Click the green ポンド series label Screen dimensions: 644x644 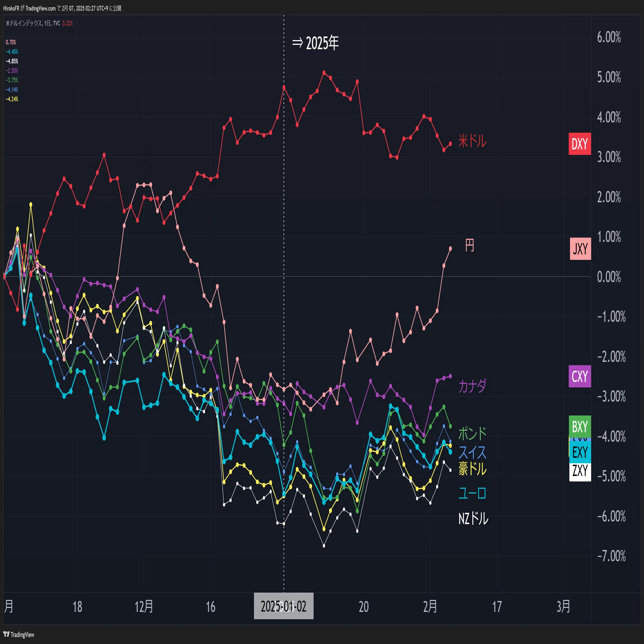(472, 434)
